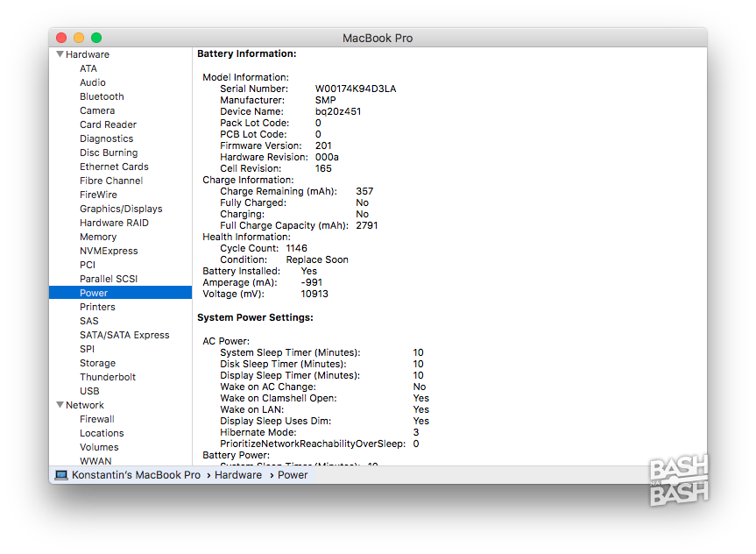Viewport: 756px width, 554px height.
Task: Collapse the Network disclosure triangle
Action: click(60, 405)
